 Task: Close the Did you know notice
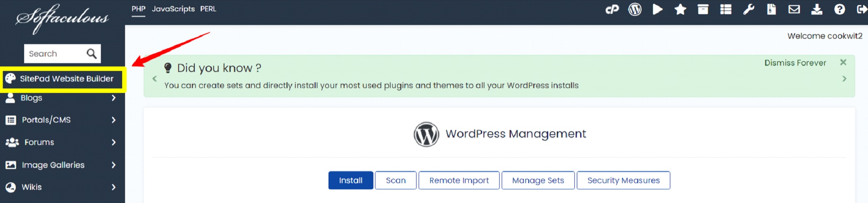click(x=843, y=62)
